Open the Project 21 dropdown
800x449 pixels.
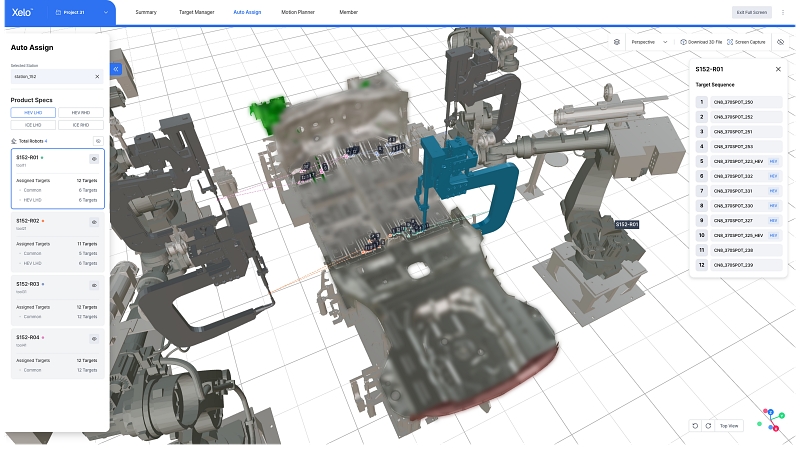pos(82,12)
